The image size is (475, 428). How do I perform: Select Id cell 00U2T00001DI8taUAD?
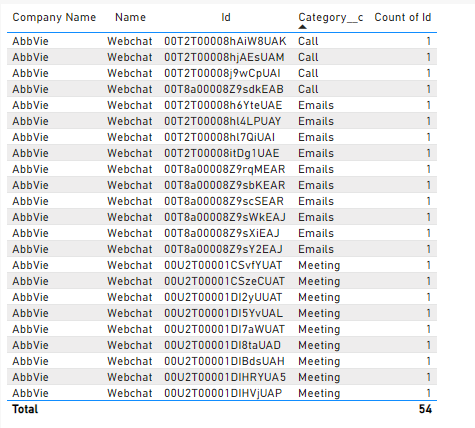coord(222,345)
